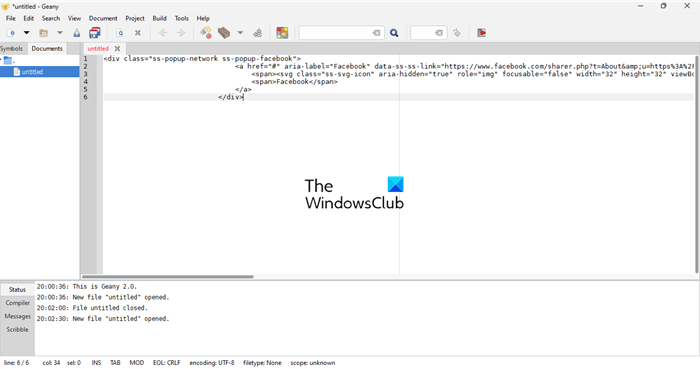Click 'encoding: UTF-8' in status bar

point(212,363)
